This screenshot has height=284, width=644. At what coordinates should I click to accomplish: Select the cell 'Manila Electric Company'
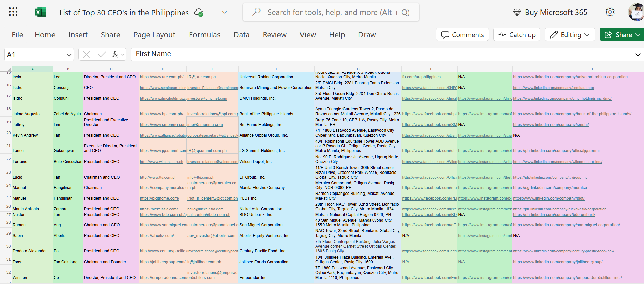[276, 185]
